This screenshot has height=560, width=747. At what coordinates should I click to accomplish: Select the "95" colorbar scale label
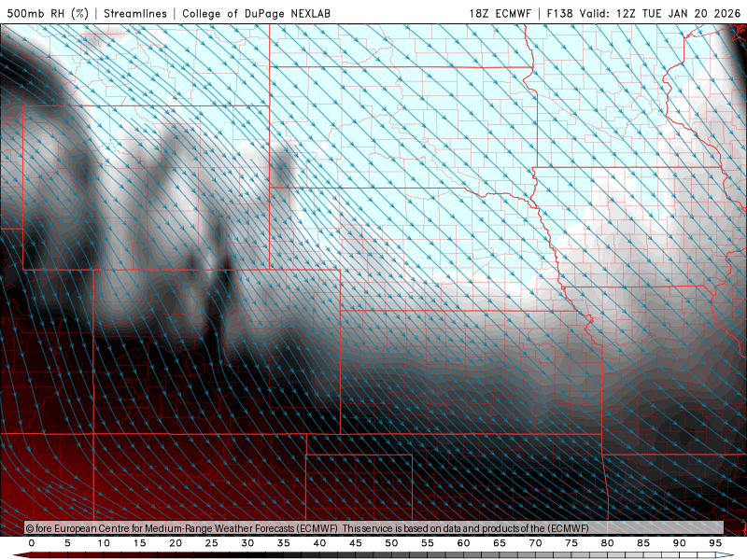coord(715,543)
